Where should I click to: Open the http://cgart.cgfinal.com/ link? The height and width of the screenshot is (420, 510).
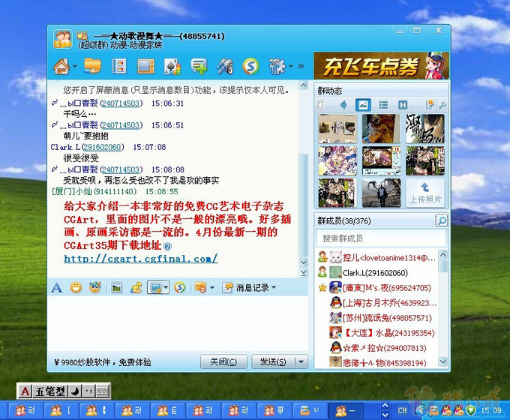click(141, 259)
